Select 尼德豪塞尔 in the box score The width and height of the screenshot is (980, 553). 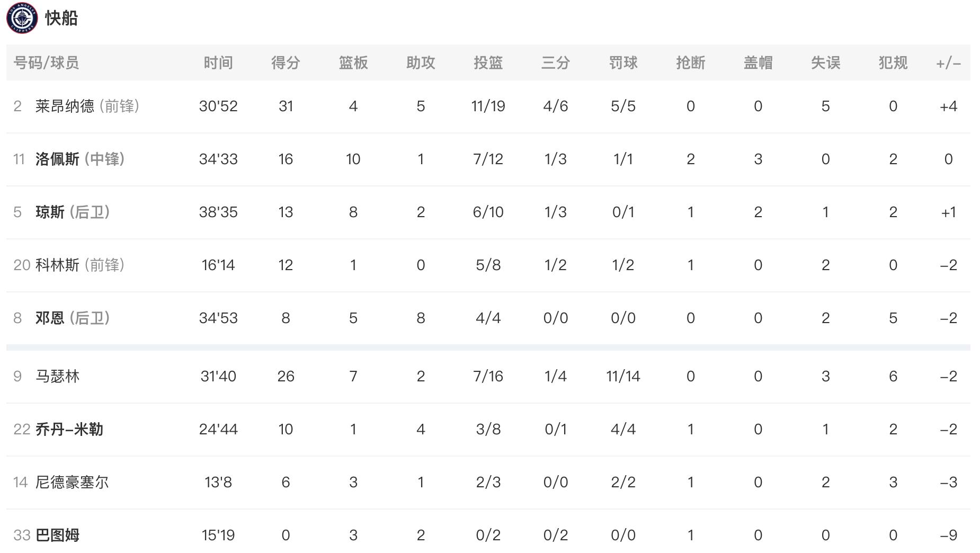click(72, 483)
